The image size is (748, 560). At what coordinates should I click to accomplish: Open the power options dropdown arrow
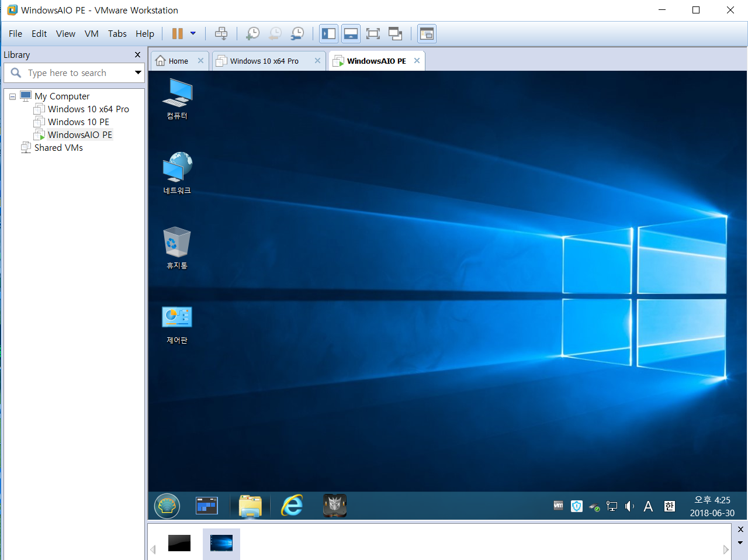[193, 34]
